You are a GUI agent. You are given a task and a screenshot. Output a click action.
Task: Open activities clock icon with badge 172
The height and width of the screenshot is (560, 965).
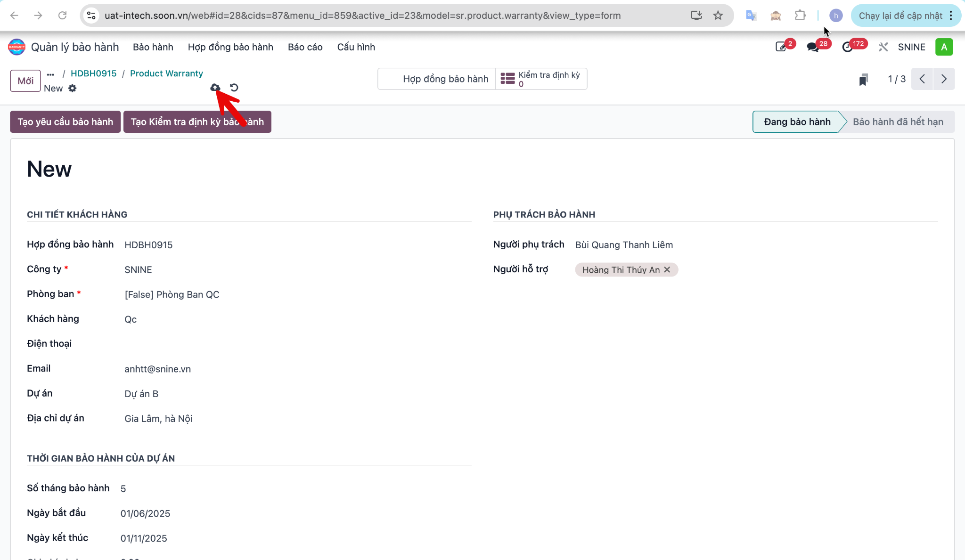coord(847,47)
